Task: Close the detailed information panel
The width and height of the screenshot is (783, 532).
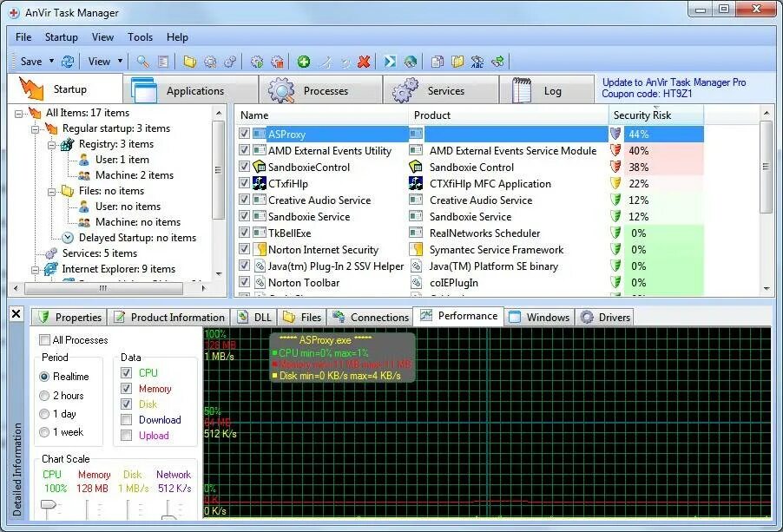Action: pyautogui.click(x=16, y=314)
